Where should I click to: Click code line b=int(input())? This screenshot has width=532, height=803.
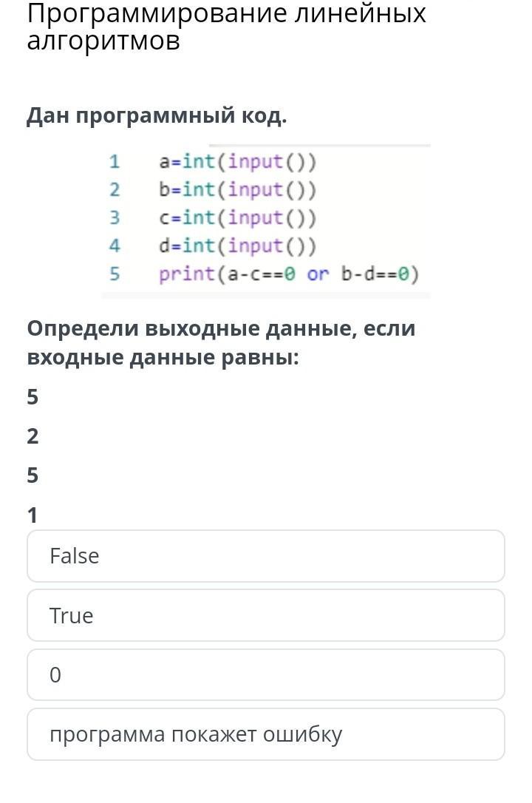click(x=237, y=189)
